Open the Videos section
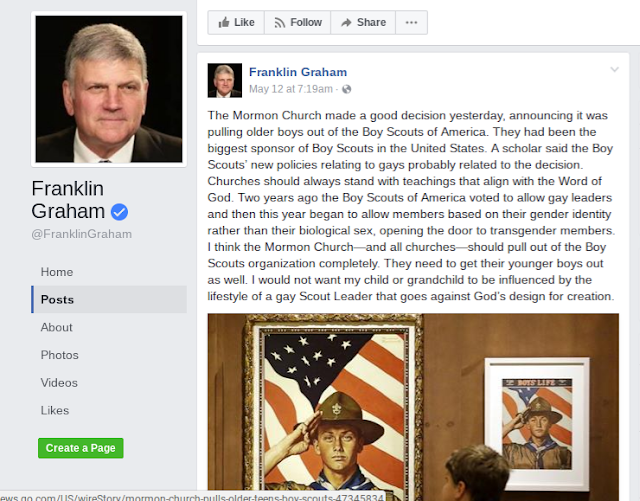Screen dimensions: 640x501 [59, 383]
